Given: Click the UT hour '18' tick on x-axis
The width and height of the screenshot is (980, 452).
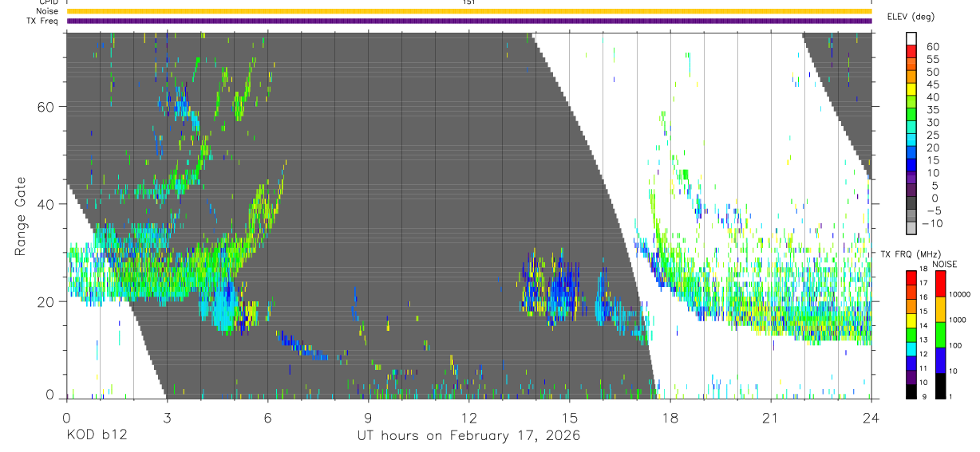Looking at the screenshot, I should tap(670, 417).
